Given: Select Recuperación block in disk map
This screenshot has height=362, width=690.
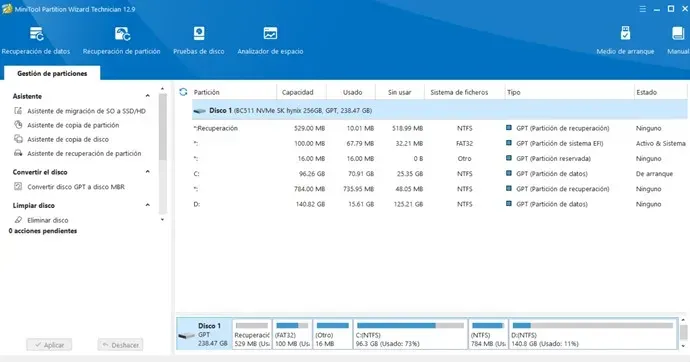Looking at the screenshot, I should (252, 334).
